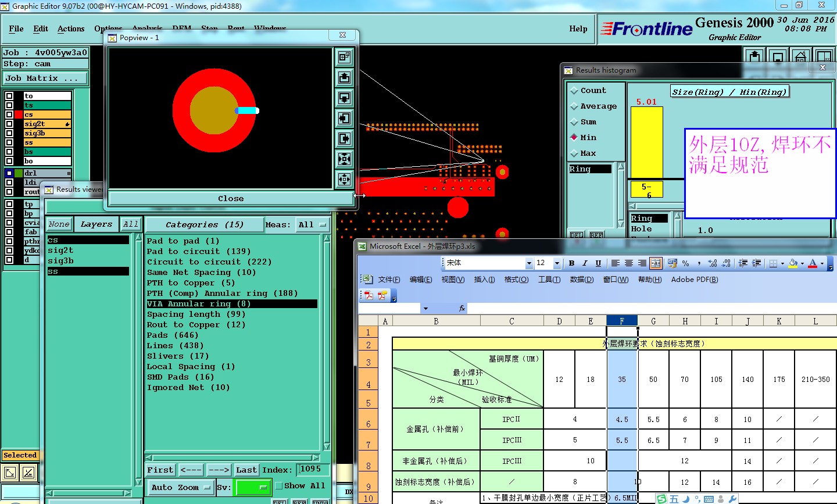Image resolution: width=837 pixels, height=504 pixels.
Task: Click the Excel borders icon
Action: coord(773,263)
